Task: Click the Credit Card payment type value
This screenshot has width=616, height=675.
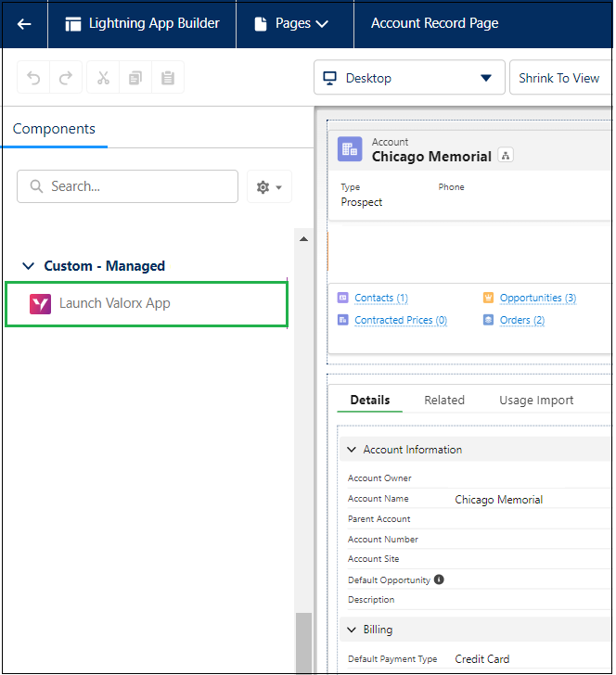Action: [481, 659]
